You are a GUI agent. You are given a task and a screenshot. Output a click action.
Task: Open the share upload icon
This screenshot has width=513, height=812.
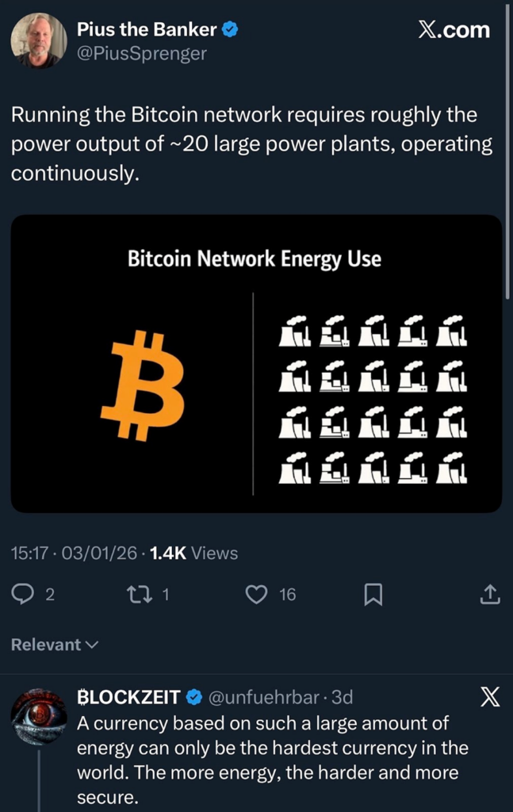[490, 594]
